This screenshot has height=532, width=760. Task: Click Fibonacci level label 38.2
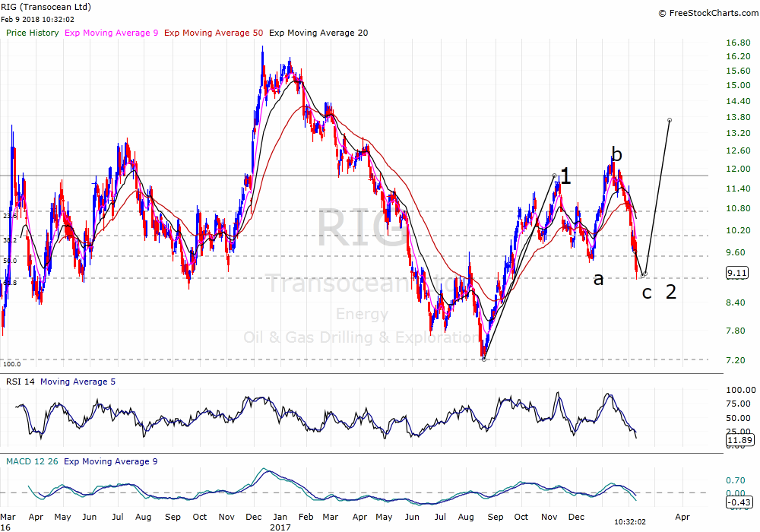coord(10,240)
